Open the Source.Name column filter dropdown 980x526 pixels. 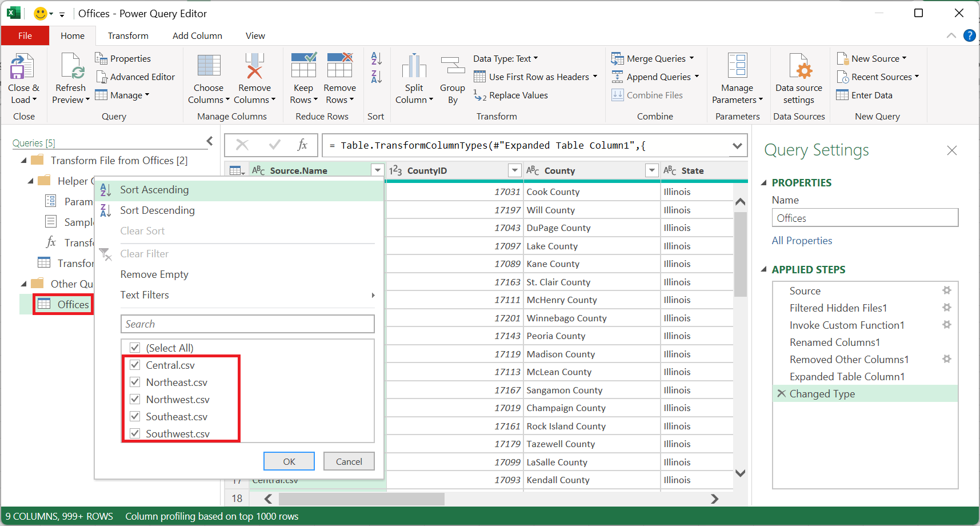[x=377, y=170]
